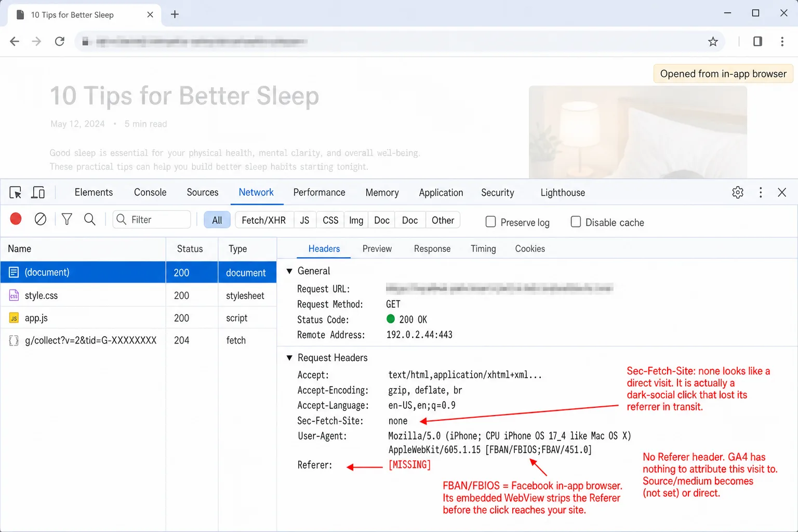Activate the inspect element picker icon
Screen dimensions: 798x532
click(x=16, y=193)
